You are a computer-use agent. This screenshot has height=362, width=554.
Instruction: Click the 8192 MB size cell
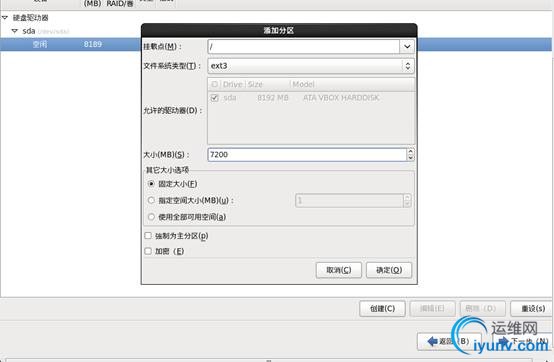(273, 98)
